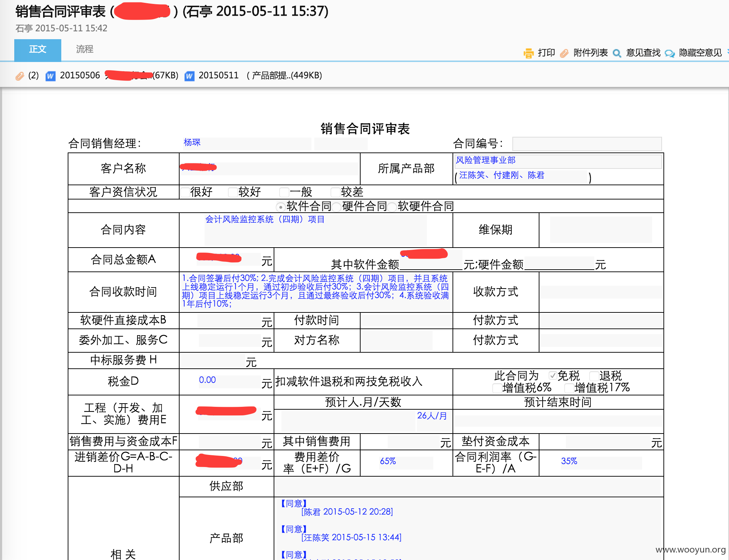Click 风险管理事业部 field
The image size is (729, 560).
coord(558,161)
